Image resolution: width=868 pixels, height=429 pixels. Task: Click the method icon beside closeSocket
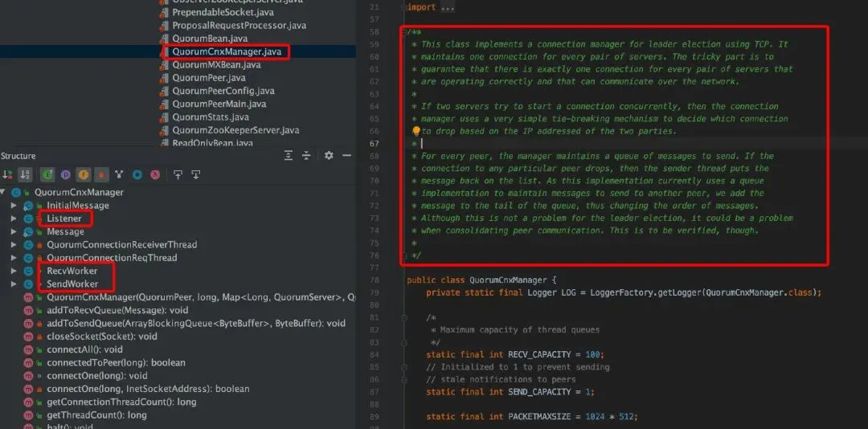pyautogui.click(x=28, y=337)
